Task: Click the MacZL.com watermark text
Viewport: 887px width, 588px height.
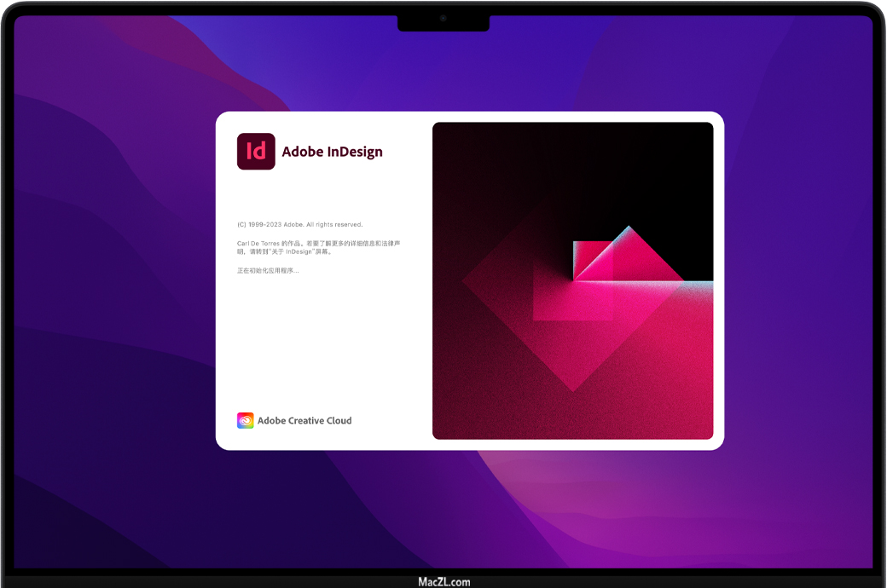Action: coord(443,582)
